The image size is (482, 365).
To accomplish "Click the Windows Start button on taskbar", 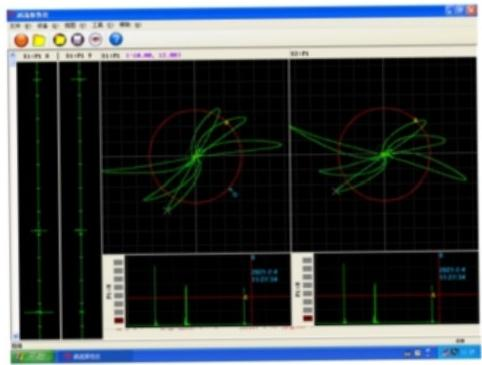I will 32,356.
